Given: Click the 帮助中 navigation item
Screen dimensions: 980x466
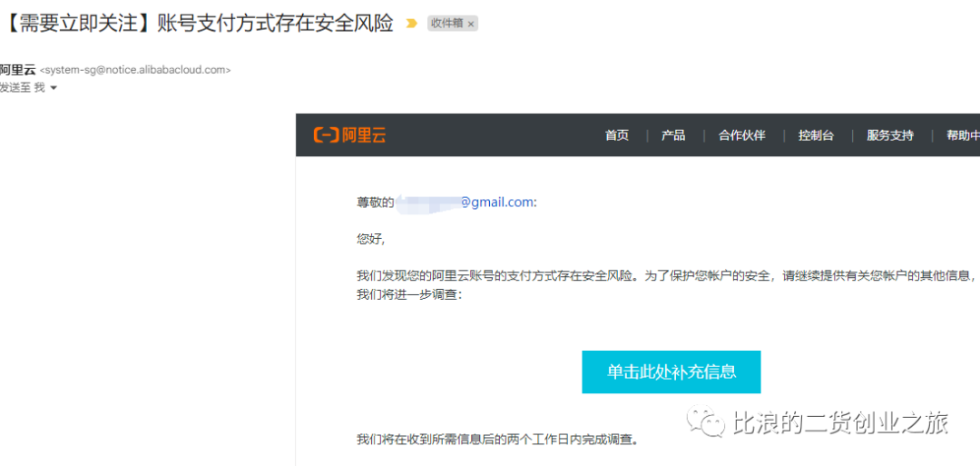Looking at the screenshot, I should pyautogui.click(x=963, y=135).
